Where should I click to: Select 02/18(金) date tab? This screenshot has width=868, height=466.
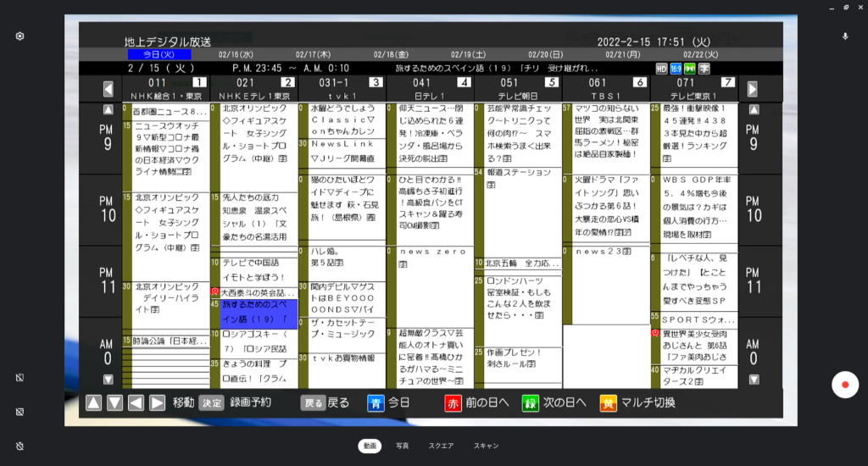[x=391, y=54]
